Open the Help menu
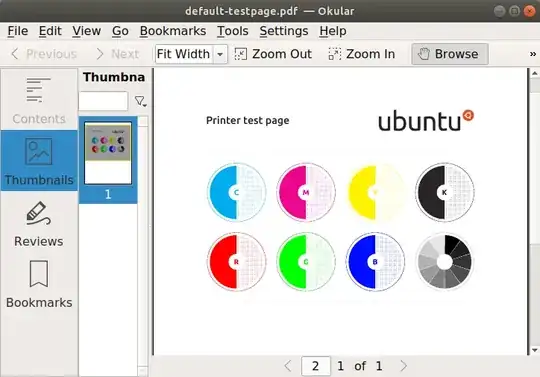This screenshot has height=377, width=540. tap(333, 31)
